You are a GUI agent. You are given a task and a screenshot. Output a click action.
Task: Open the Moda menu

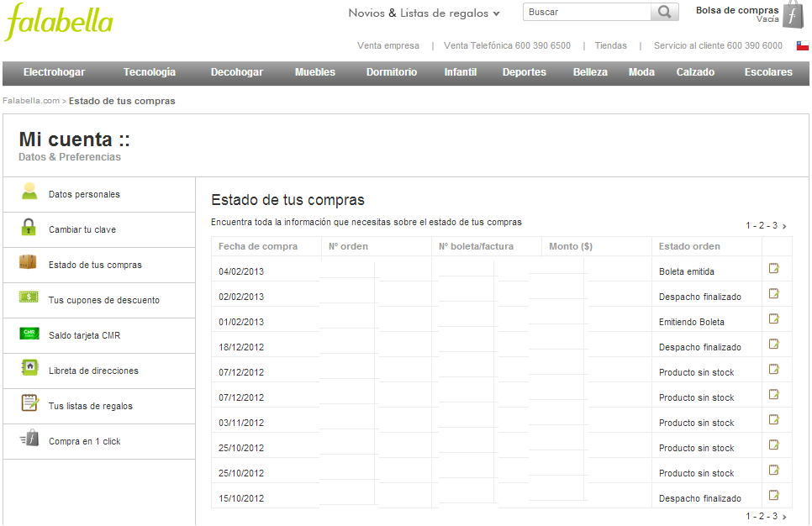[641, 72]
